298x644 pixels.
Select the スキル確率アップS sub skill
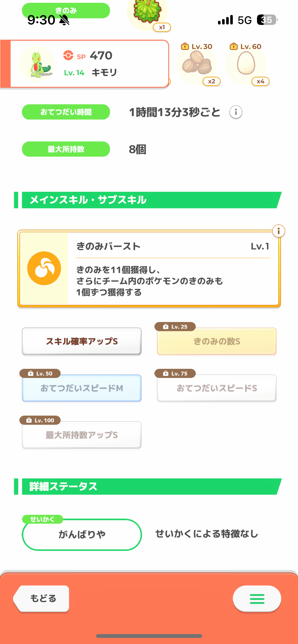coord(82,341)
